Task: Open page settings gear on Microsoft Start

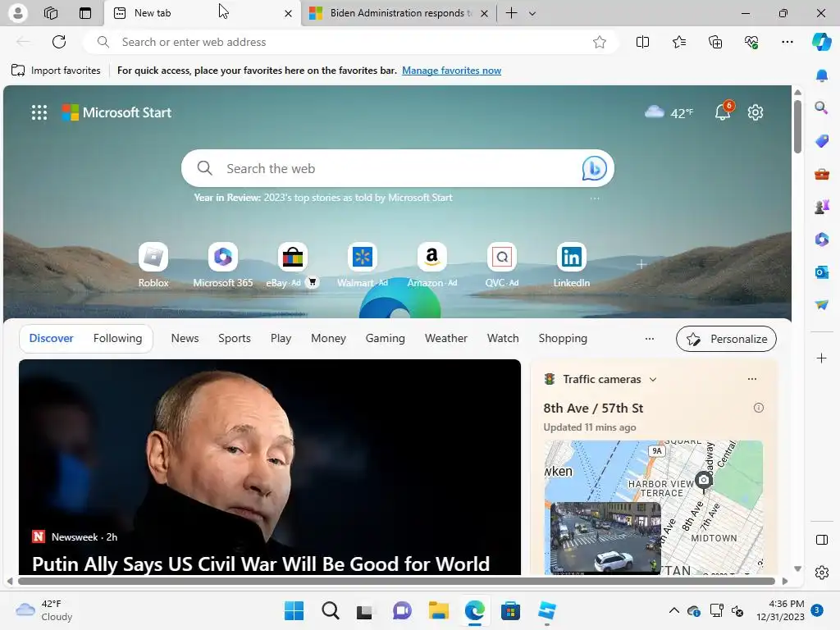Action: click(756, 112)
